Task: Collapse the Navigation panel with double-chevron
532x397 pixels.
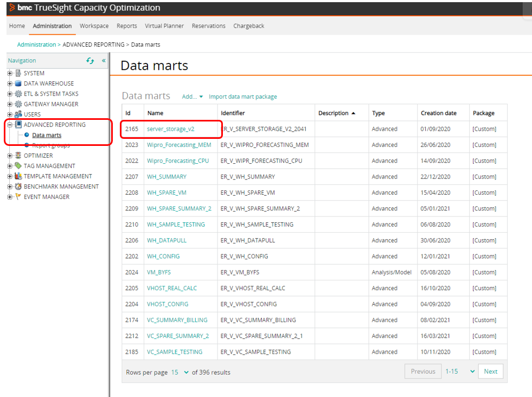Action: [x=104, y=61]
